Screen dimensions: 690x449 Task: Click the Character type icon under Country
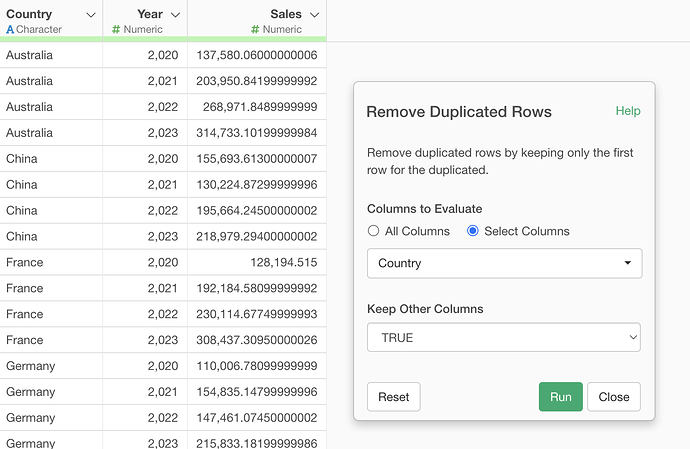(x=10, y=30)
